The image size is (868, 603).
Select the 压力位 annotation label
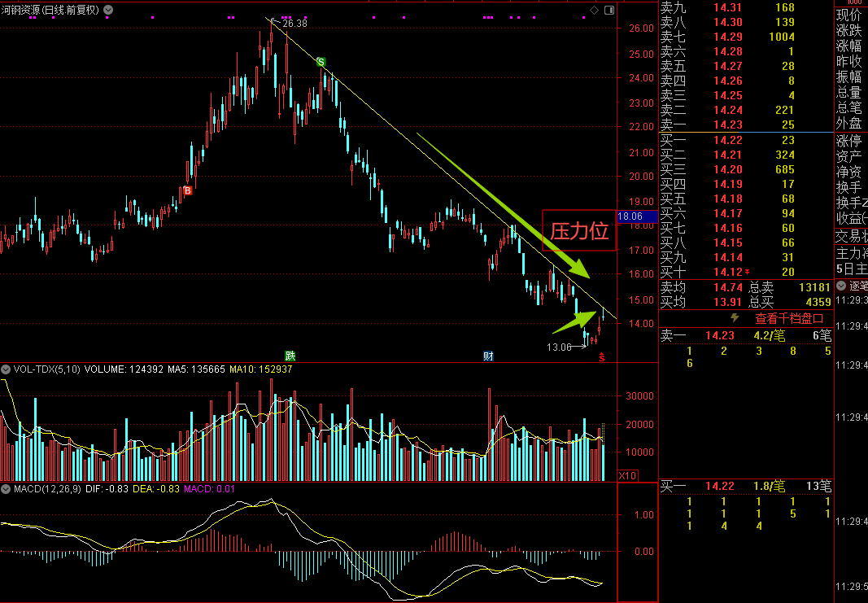click(x=579, y=230)
